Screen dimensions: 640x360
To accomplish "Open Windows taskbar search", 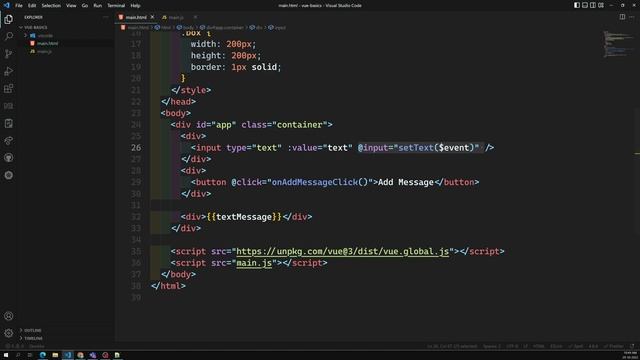I will pyautogui.click(x=18, y=356).
